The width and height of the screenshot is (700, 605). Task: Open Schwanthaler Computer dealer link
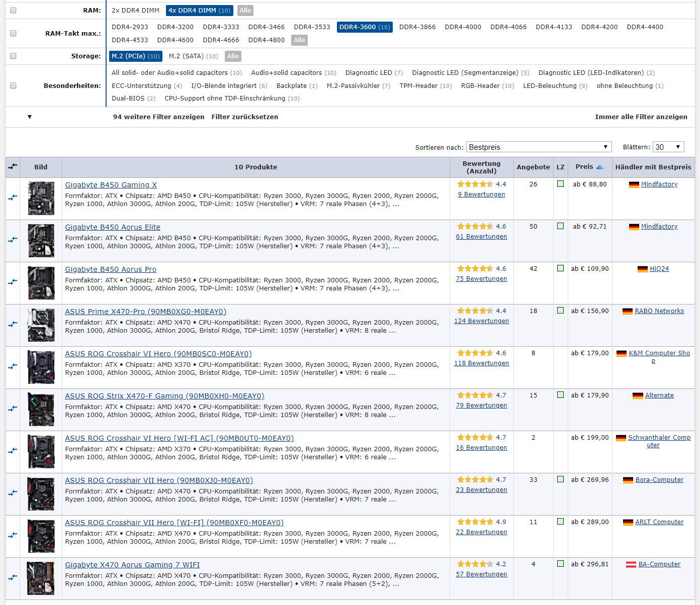pyautogui.click(x=659, y=441)
